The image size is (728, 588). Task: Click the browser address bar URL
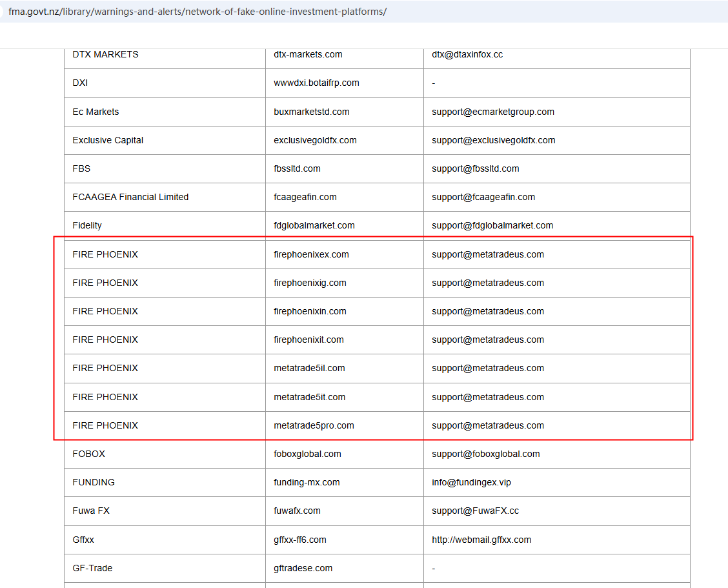(197, 12)
